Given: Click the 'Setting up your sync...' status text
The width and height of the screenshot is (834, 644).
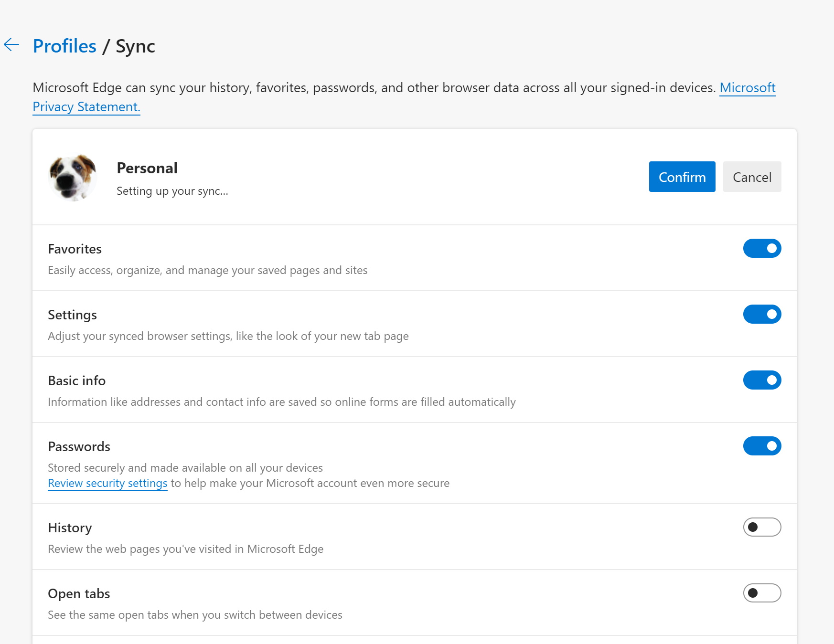Looking at the screenshot, I should [x=172, y=191].
